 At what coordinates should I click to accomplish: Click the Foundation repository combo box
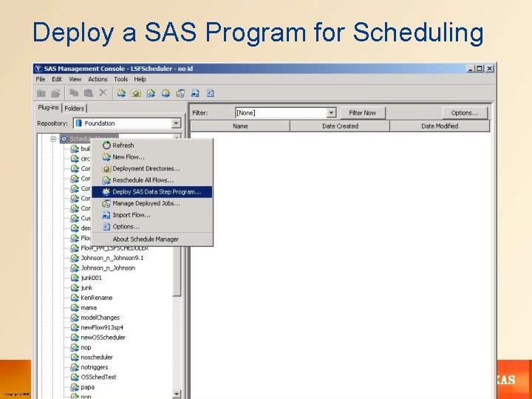[x=127, y=123]
